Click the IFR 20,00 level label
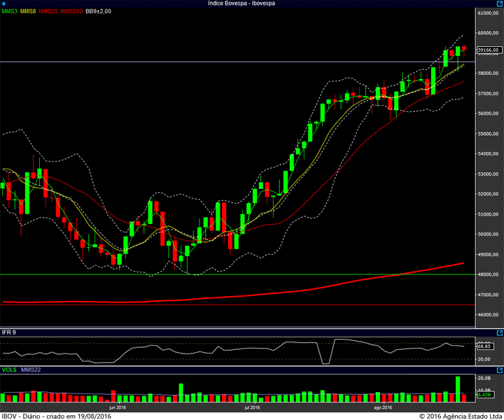Image resolution: width=504 pixels, height=420 pixels. [x=484, y=359]
